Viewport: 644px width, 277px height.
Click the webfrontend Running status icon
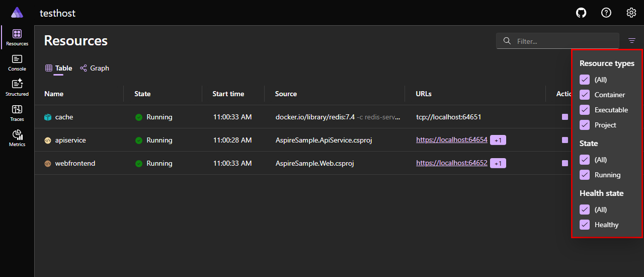139,163
